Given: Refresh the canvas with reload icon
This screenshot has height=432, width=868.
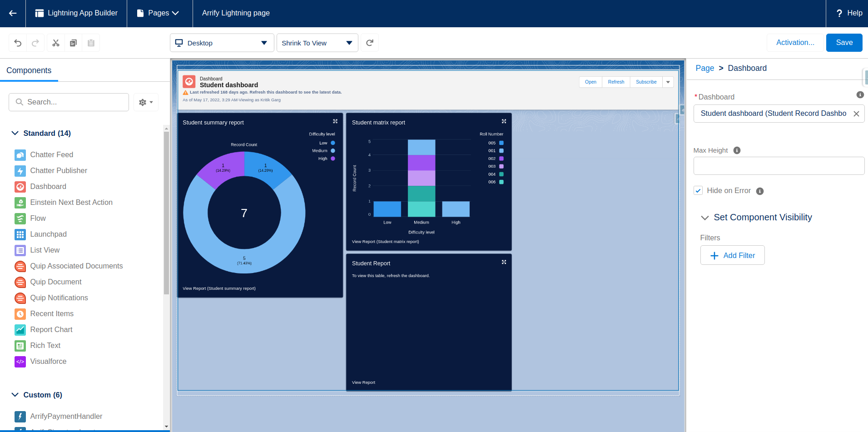Looking at the screenshot, I should [370, 43].
